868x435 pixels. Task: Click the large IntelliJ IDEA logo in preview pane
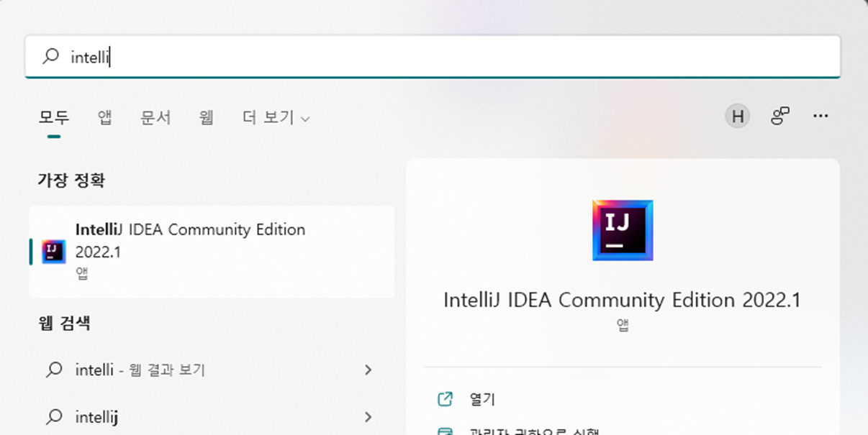click(623, 230)
